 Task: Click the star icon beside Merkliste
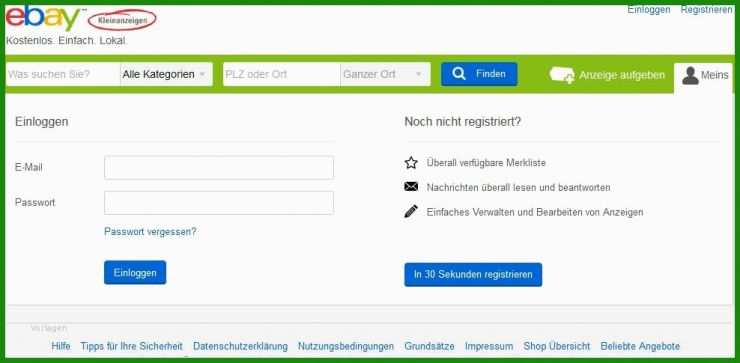point(411,163)
